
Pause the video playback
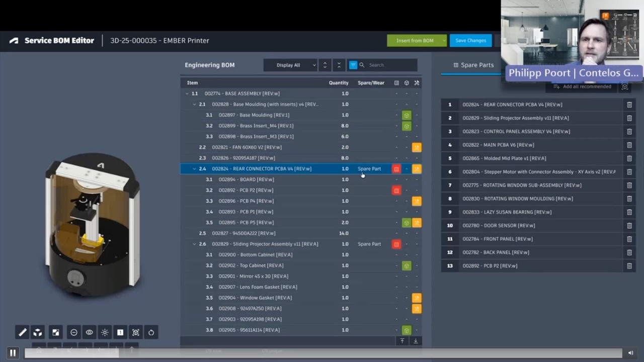[13, 353]
